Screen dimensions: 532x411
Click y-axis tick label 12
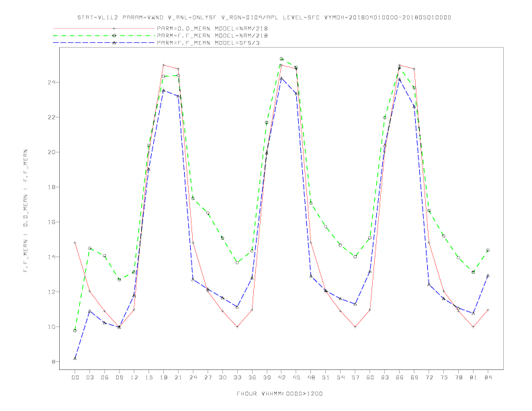click(x=52, y=292)
